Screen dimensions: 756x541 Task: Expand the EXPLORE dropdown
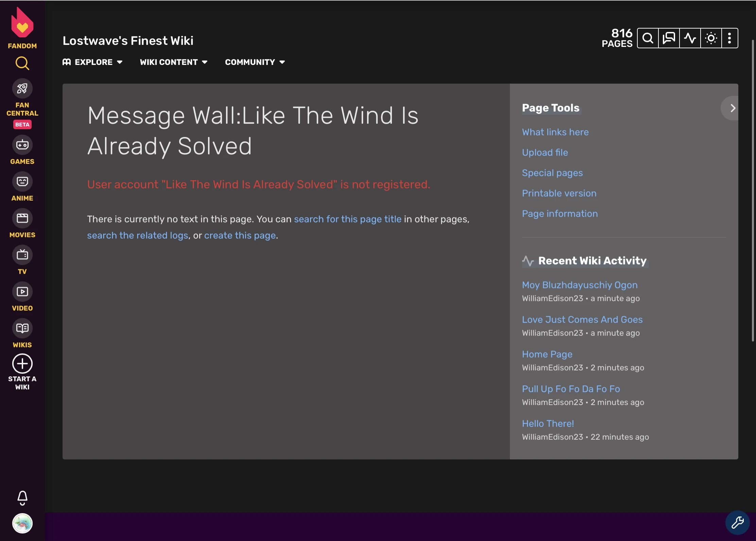tap(92, 62)
